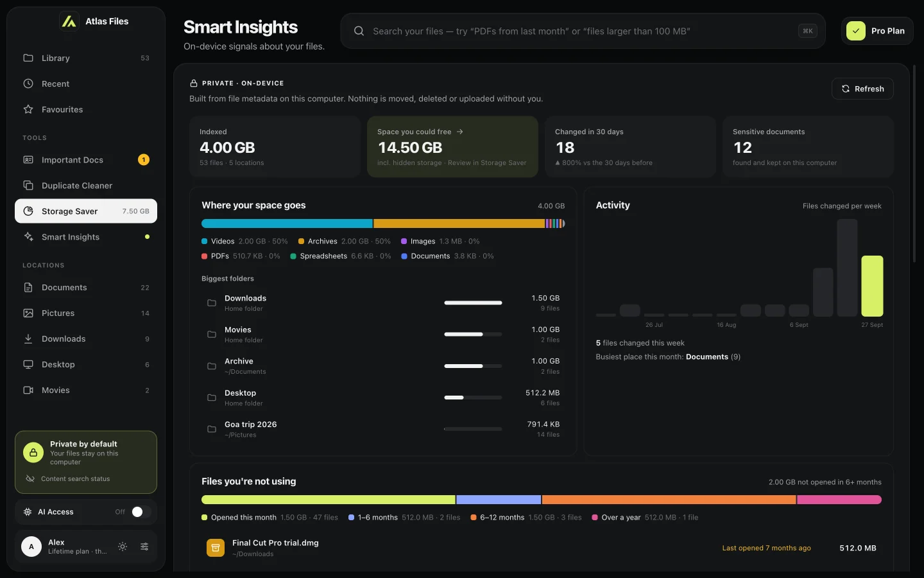This screenshot has width=924, height=578.
Task: Select Storage Saver in the sidebar
Action: click(x=86, y=211)
